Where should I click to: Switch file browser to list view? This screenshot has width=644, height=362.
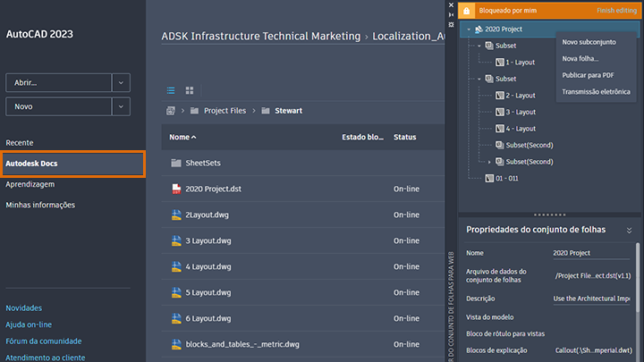pyautogui.click(x=171, y=90)
